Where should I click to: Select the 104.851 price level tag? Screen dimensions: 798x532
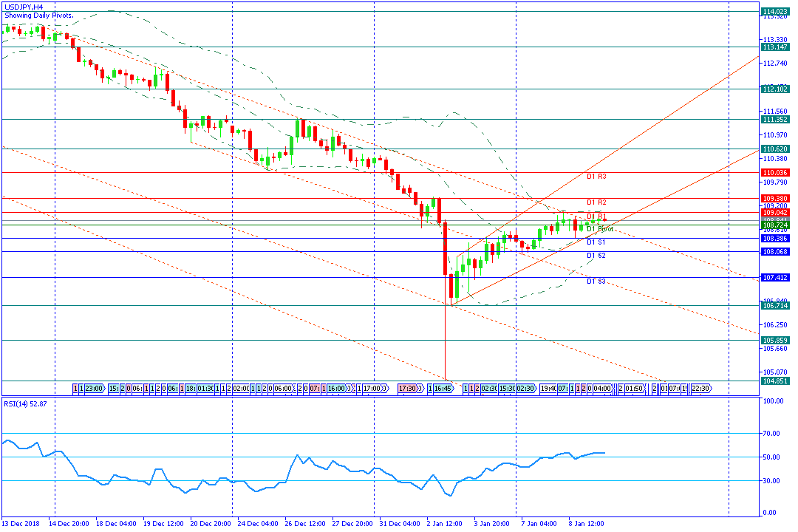click(x=774, y=381)
